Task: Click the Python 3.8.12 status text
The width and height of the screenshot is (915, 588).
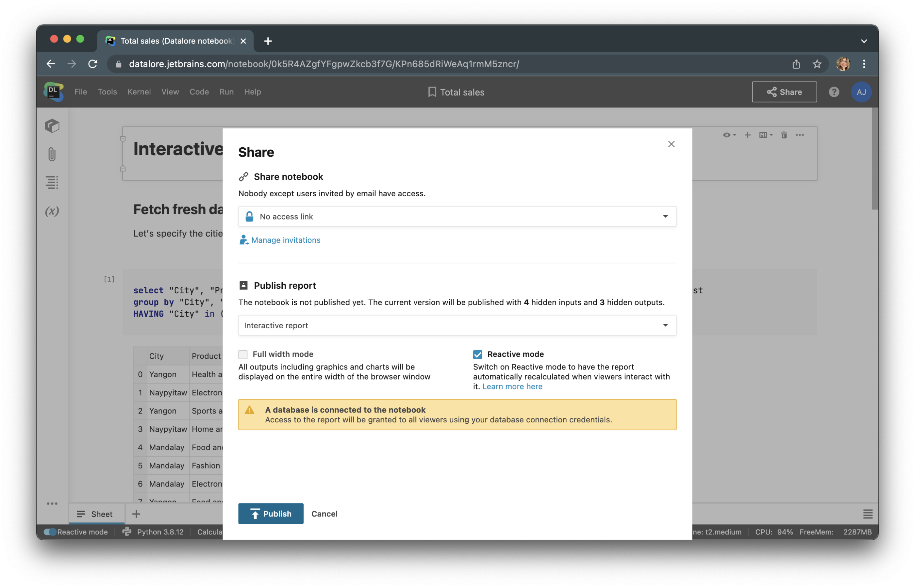Action: click(x=160, y=531)
